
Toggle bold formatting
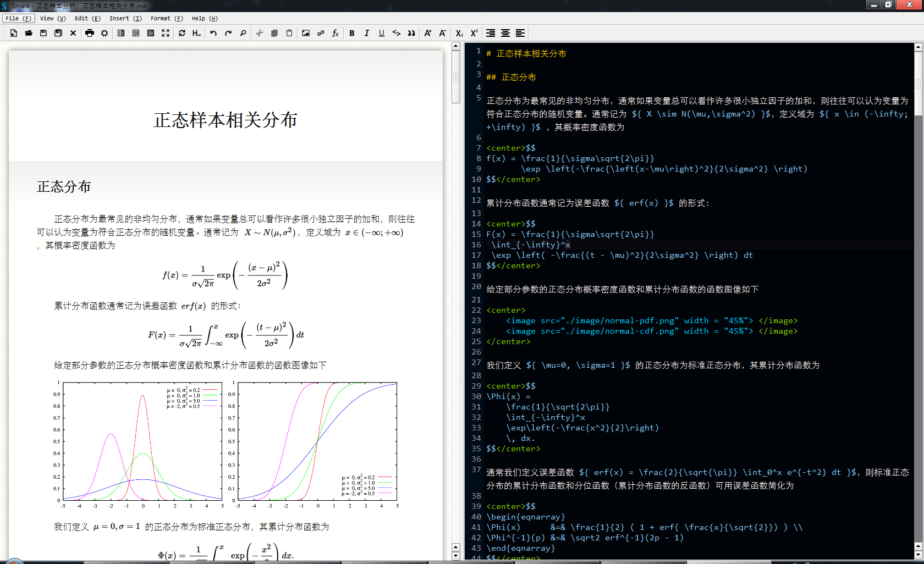tap(352, 33)
